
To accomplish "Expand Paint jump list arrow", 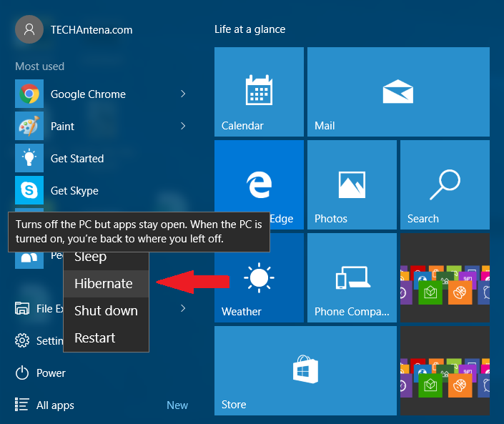I will tap(183, 126).
